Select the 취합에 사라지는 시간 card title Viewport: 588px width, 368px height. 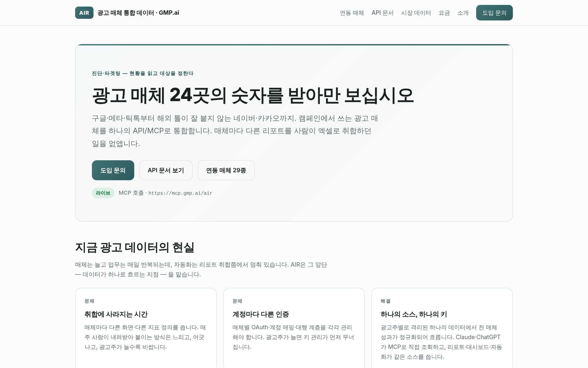(x=116, y=314)
